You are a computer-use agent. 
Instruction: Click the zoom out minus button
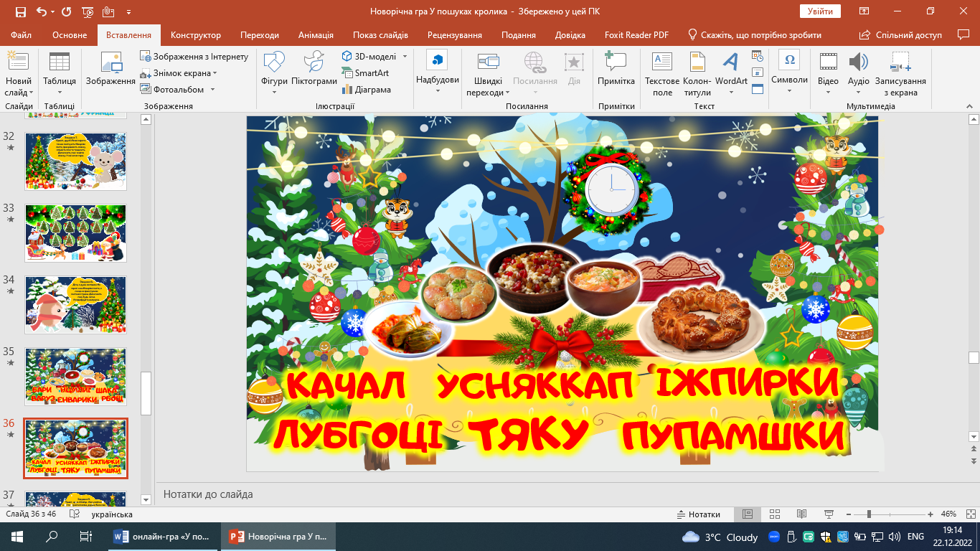click(848, 514)
